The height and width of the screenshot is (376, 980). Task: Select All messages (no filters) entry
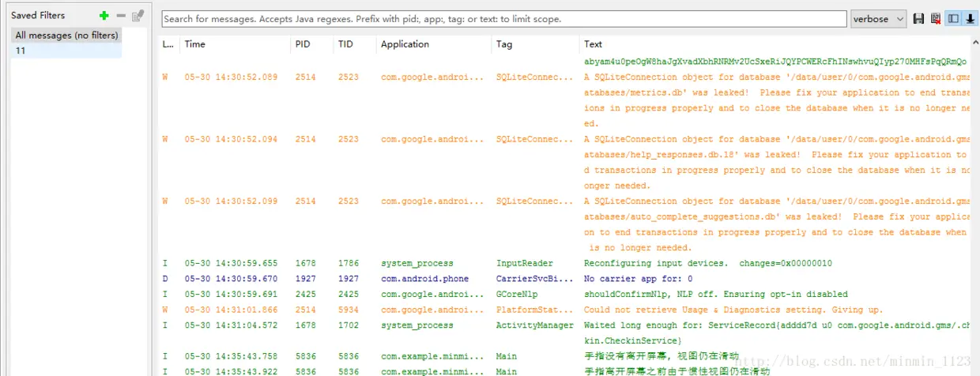pyautogui.click(x=66, y=36)
